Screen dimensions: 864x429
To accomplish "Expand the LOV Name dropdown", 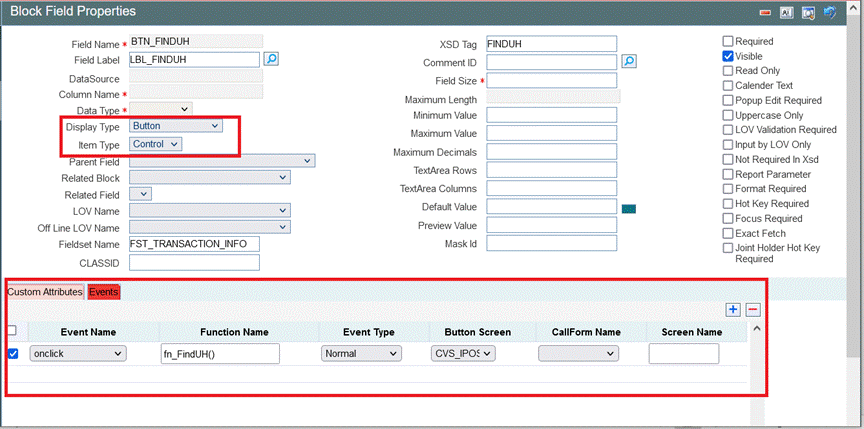I will tap(210, 210).
